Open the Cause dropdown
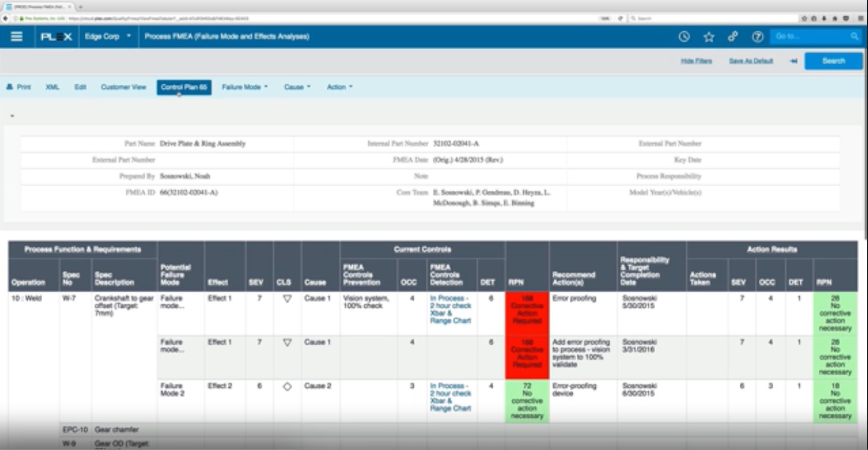This screenshot has width=868, height=450. [x=296, y=87]
